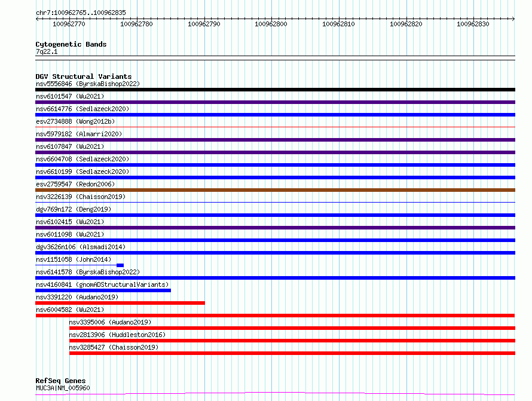Click ruler position 100962780
The width and height of the screenshot is (532, 401).
point(136,24)
